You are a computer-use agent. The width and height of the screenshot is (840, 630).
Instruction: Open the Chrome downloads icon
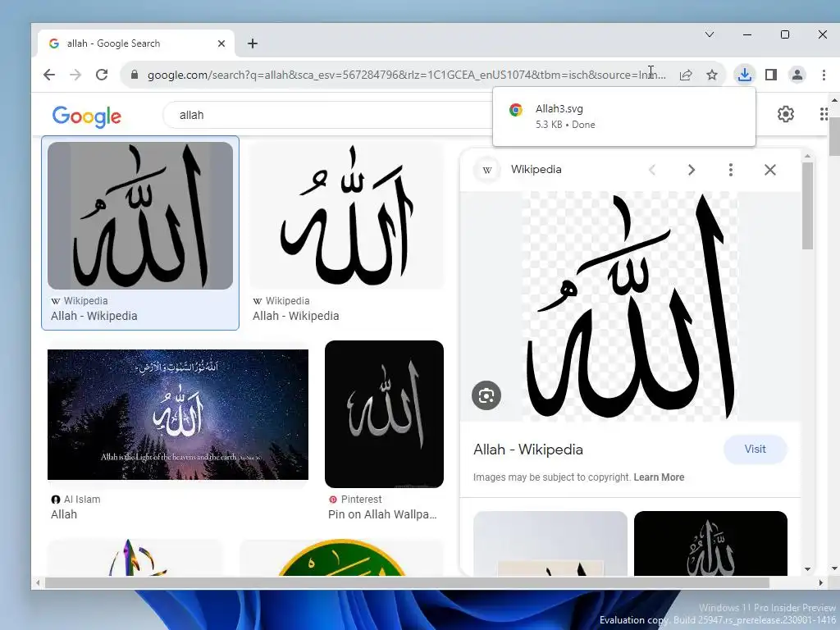pyautogui.click(x=745, y=75)
